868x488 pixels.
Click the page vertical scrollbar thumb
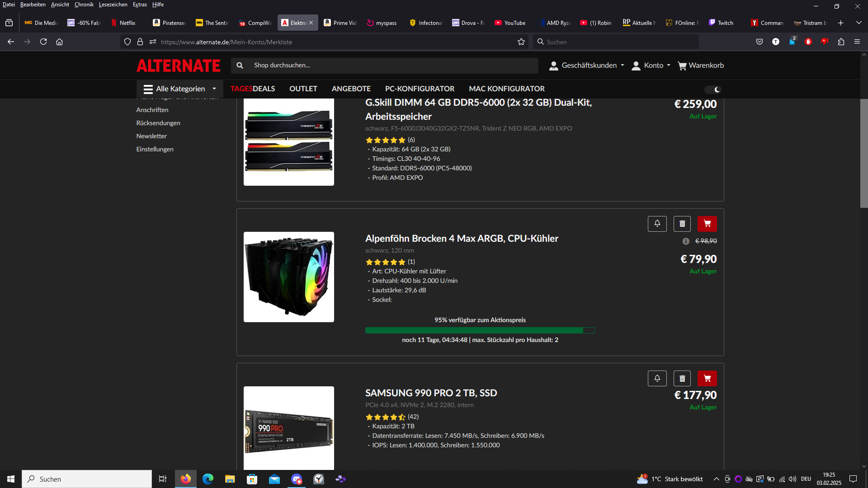tap(863, 153)
